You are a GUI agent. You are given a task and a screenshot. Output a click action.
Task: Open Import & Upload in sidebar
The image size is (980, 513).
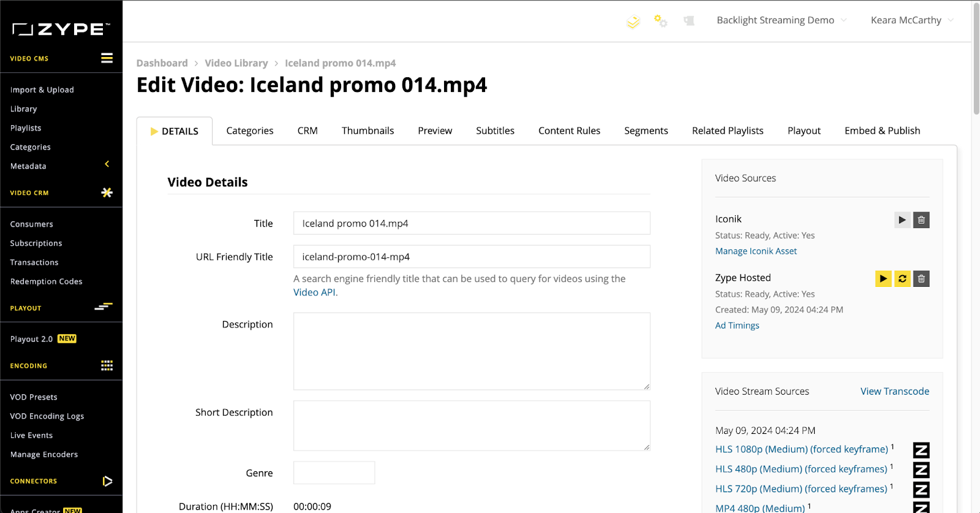(x=42, y=89)
